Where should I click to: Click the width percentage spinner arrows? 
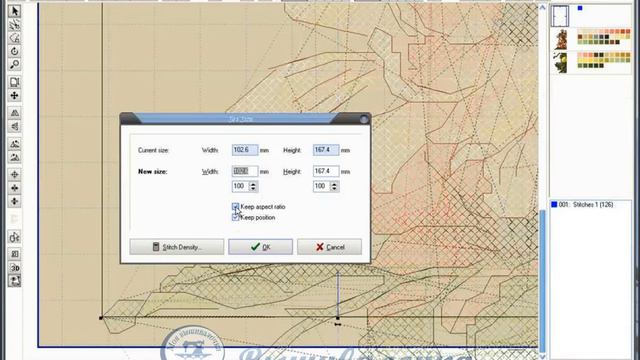click(253, 187)
